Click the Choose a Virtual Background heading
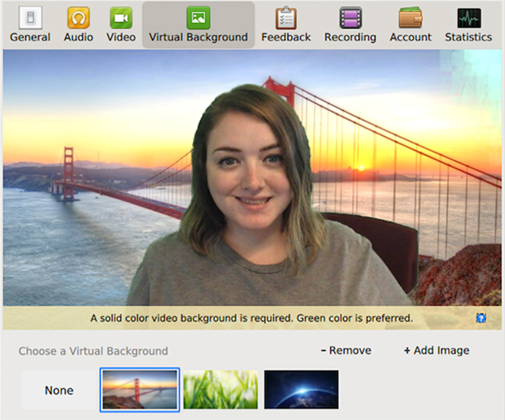Viewport: 505px width, 420px height. pyautogui.click(x=93, y=351)
